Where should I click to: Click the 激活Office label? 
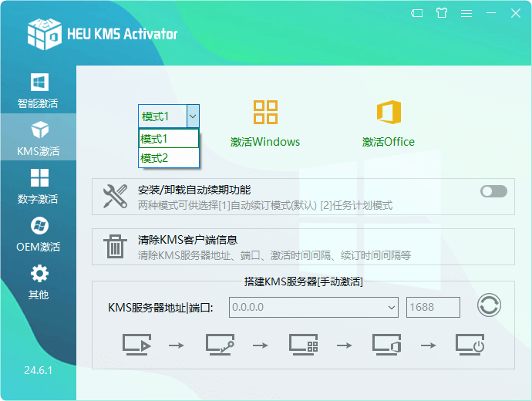click(389, 142)
